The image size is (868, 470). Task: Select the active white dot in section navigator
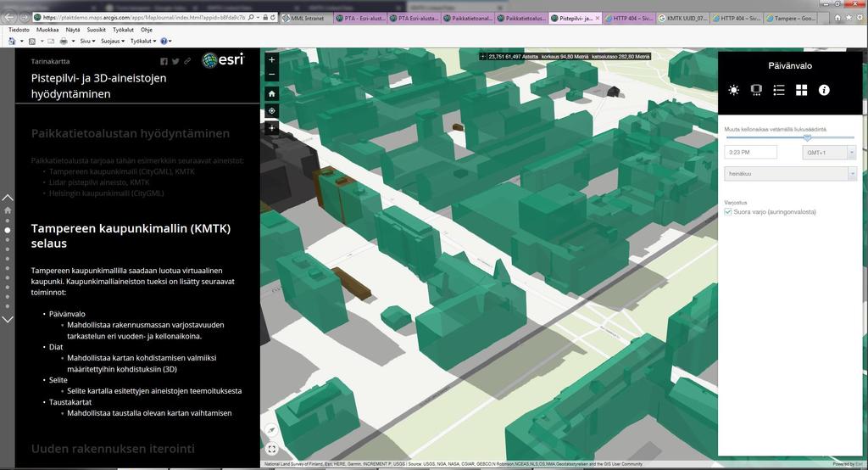(x=7, y=230)
